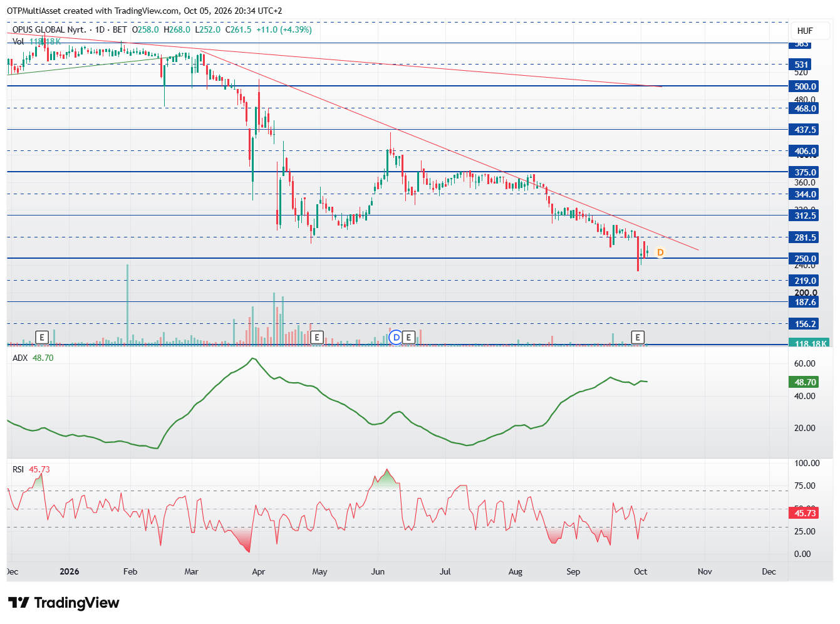840x624 pixels.
Task: Click the C261.5 close value in the header
Action: coord(239,29)
